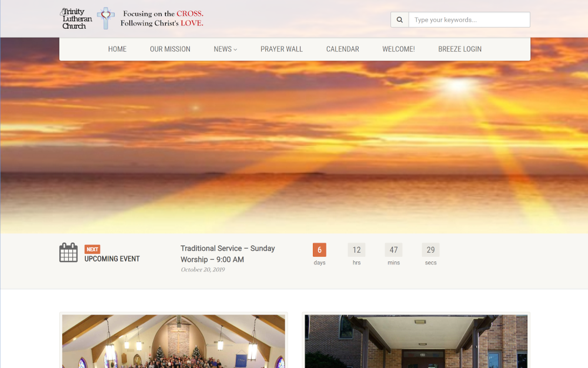Navigate to the Calendar page

pos(342,49)
